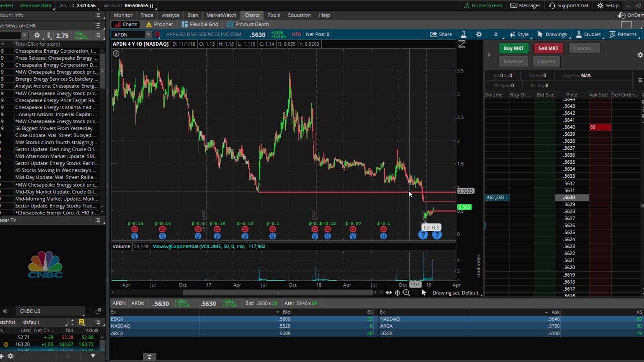Select ask price .5640 row in ladder

click(x=570, y=127)
